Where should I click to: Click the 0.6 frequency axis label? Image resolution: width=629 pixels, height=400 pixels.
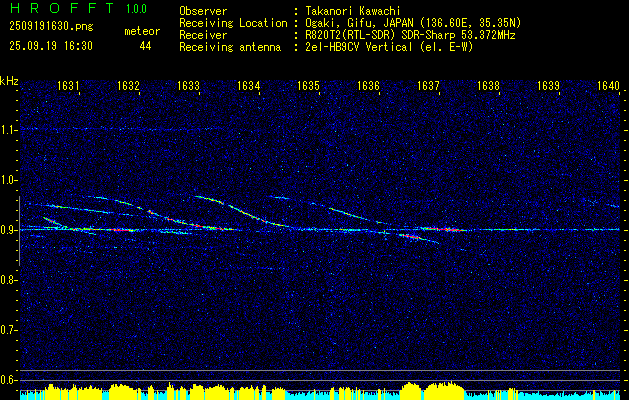click(x=9, y=380)
